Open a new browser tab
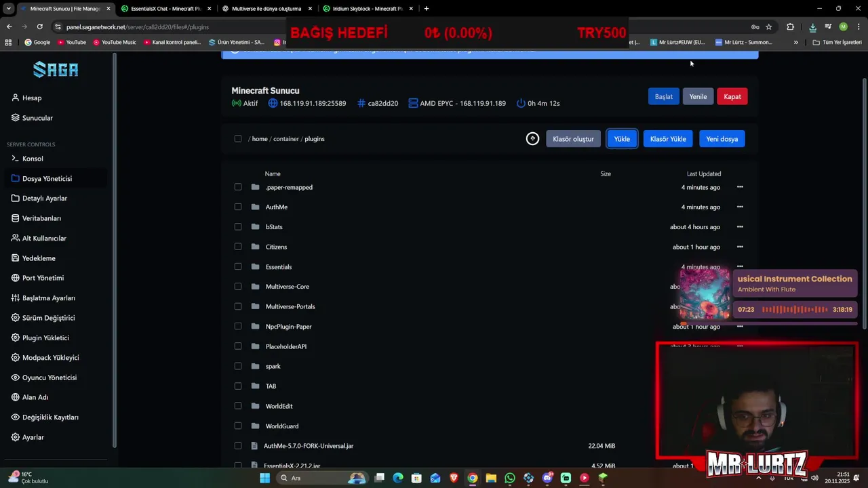 [427, 9]
